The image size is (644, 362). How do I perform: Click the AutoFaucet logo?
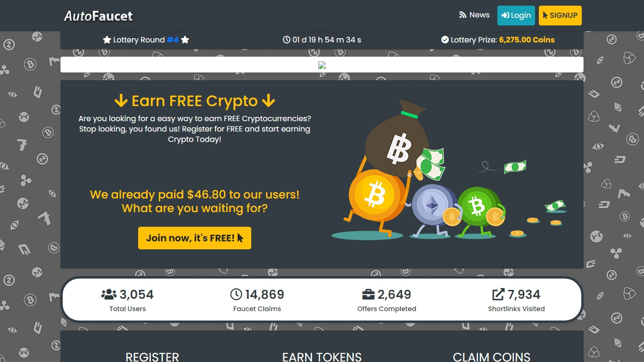(99, 16)
